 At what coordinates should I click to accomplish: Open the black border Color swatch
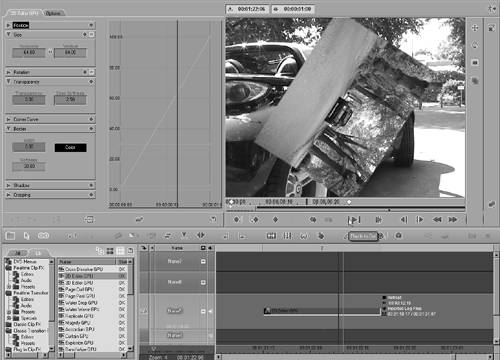click(70, 147)
